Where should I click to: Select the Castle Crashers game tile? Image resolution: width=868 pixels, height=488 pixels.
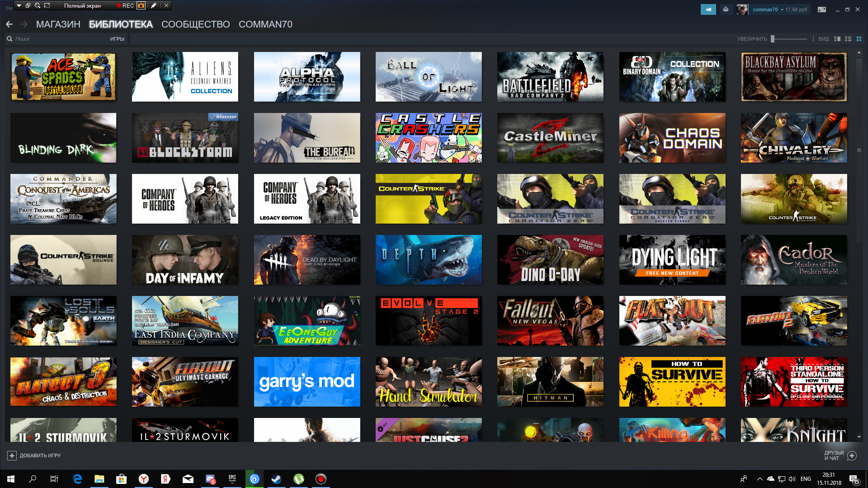pyautogui.click(x=429, y=138)
